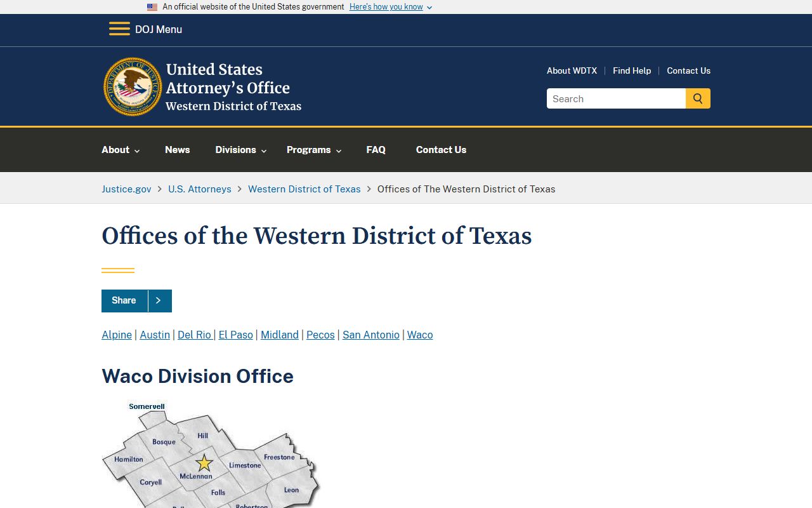Jump to the Austin office link
The image size is (812, 508).
(155, 335)
